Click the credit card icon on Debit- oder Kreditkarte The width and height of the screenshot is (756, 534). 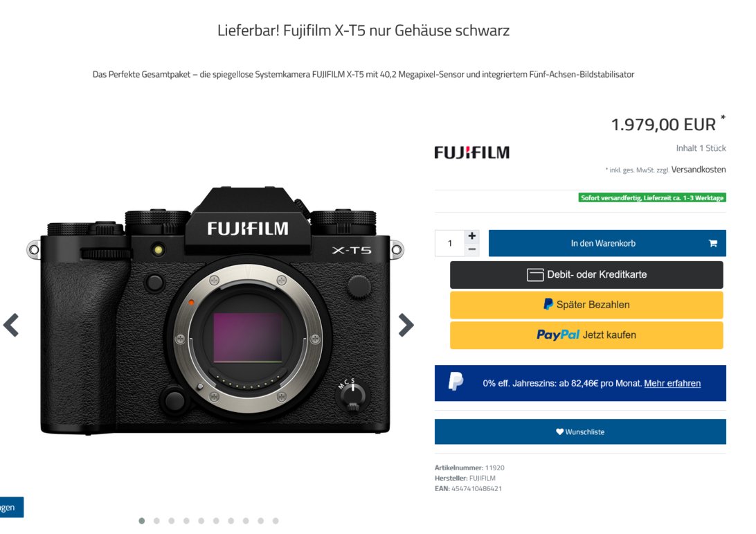534,275
